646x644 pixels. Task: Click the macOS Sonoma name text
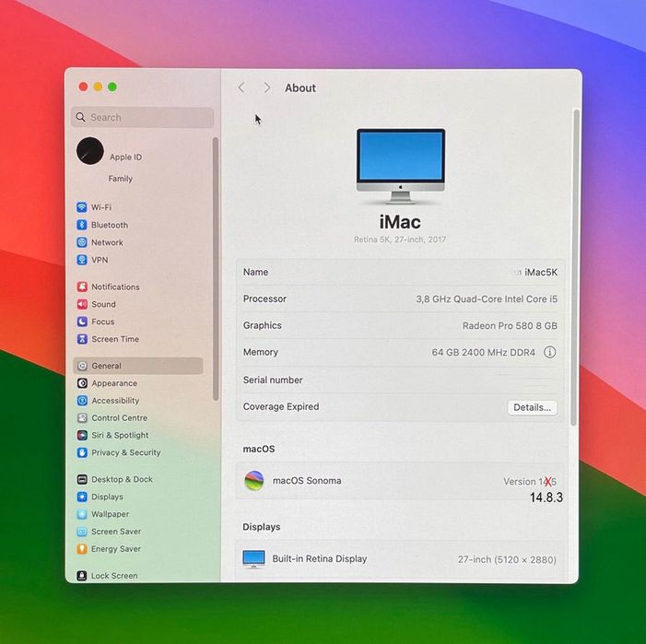pos(307,481)
